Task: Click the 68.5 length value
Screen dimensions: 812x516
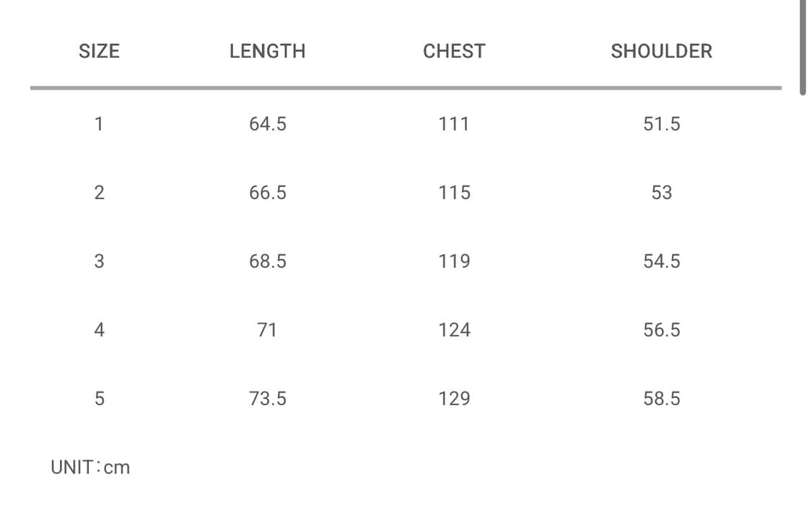Action: pos(267,261)
